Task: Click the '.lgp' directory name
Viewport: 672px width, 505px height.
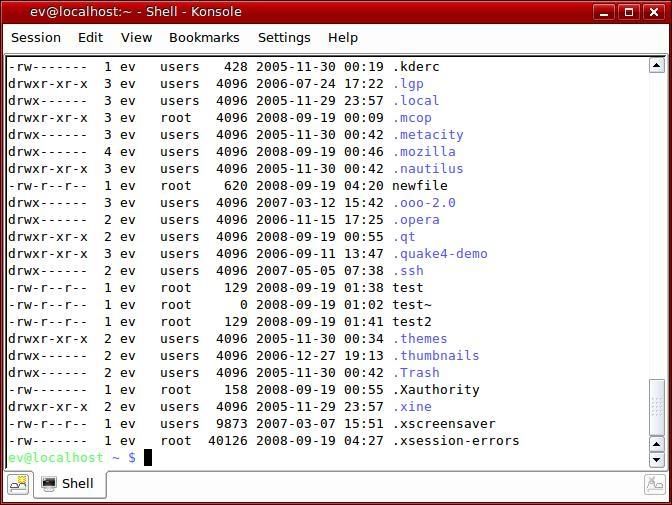Action: pos(408,84)
